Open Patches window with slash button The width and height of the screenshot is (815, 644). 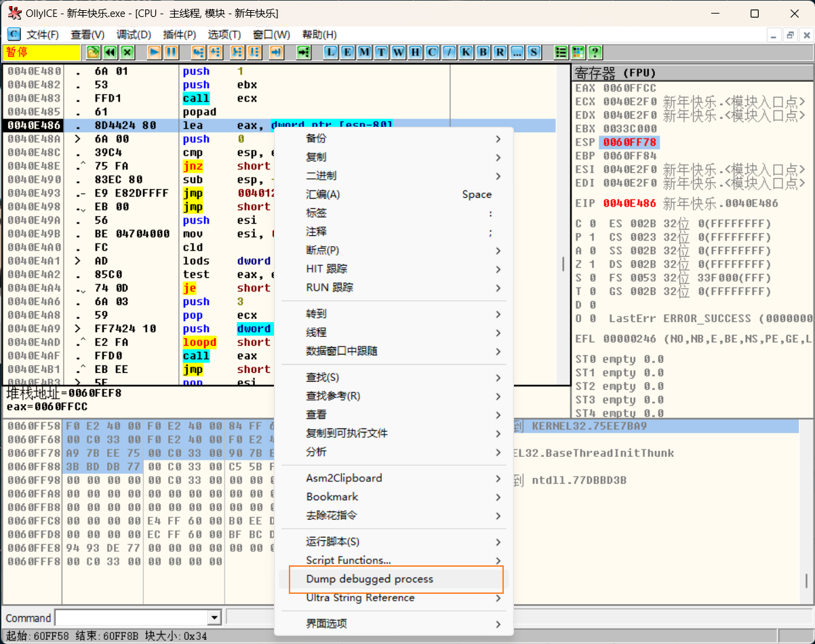pyautogui.click(x=450, y=52)
